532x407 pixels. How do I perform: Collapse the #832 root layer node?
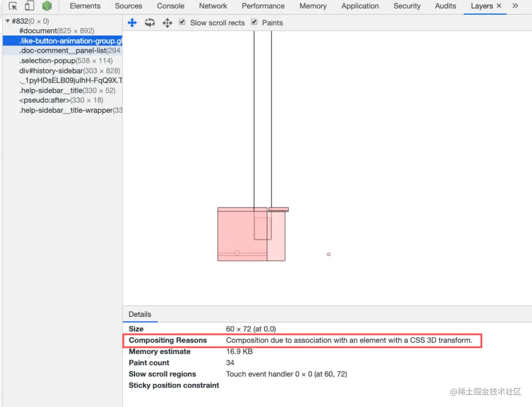8,21
